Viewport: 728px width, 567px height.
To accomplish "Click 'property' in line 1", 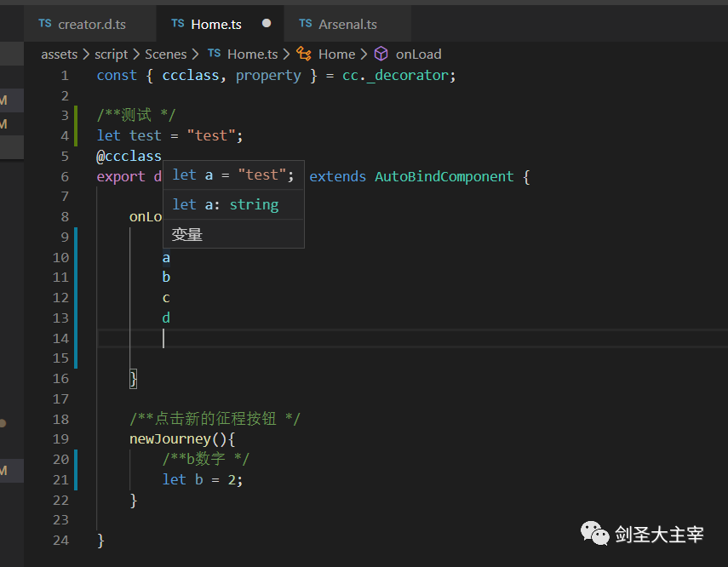I will pyautogui.click(x=268, y=76).
